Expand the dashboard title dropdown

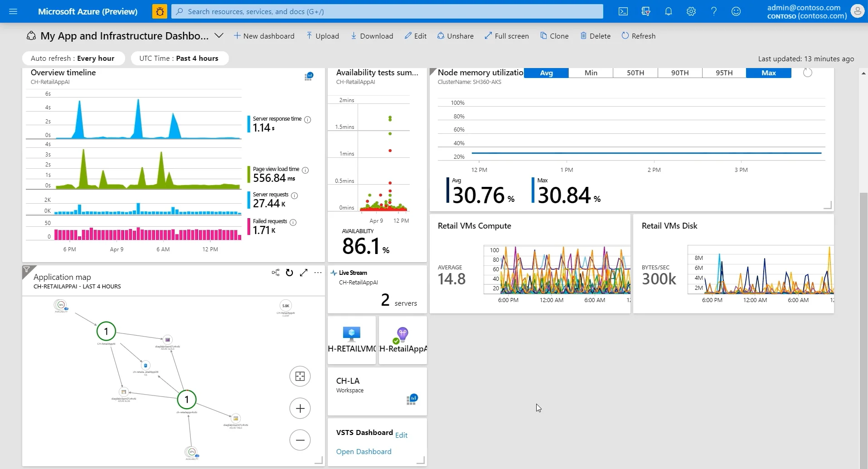pyautogui.click(x=219, y=35)
